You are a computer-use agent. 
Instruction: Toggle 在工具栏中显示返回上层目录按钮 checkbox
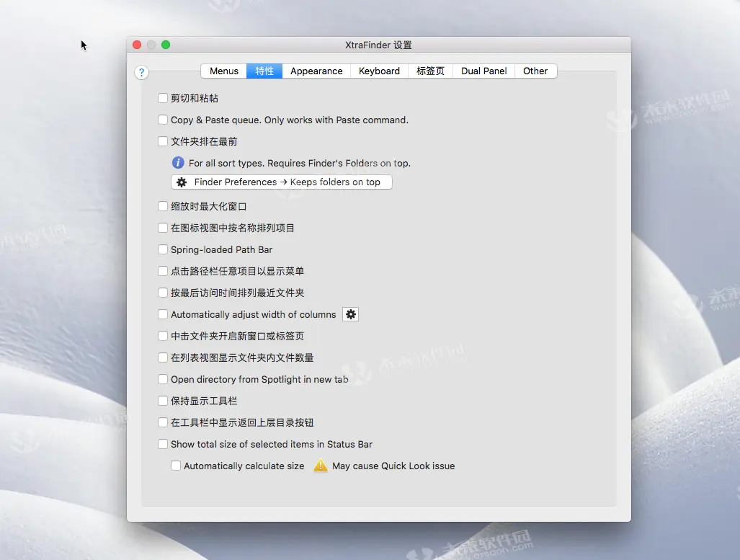pos(163,422)
